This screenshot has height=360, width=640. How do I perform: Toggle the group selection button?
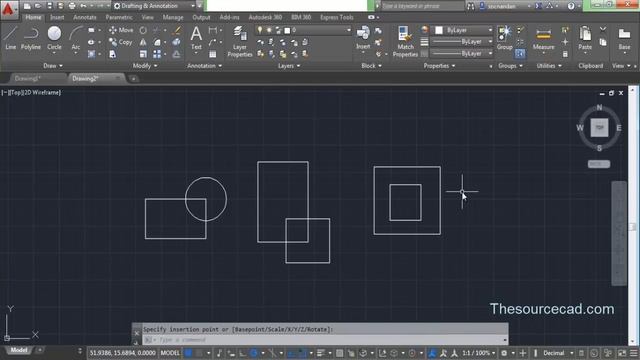(520, 53)
